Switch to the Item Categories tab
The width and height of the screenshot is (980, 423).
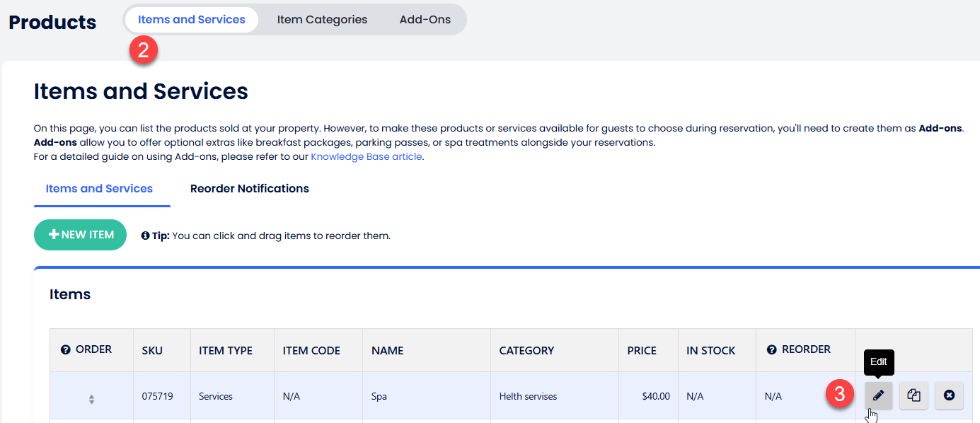(x=322, y=20)
